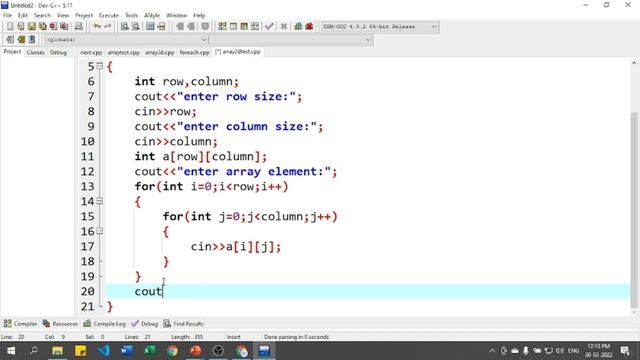
Task: Collapse the code fold at line 5
Action: (x=100, y=66)
